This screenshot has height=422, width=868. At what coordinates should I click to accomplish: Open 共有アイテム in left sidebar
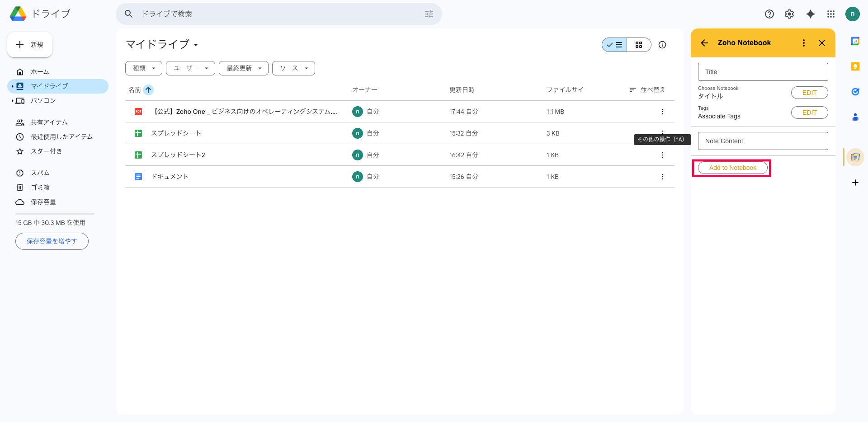pyautogui.click(x=49, y=122)
